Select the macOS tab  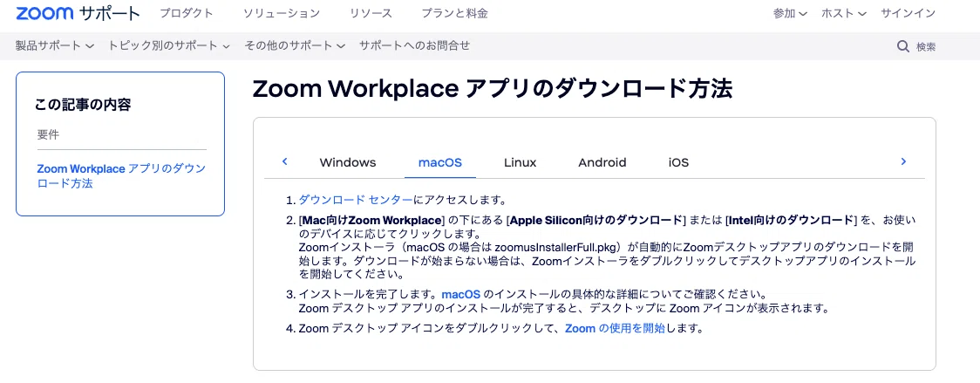[x=440, y=163]
